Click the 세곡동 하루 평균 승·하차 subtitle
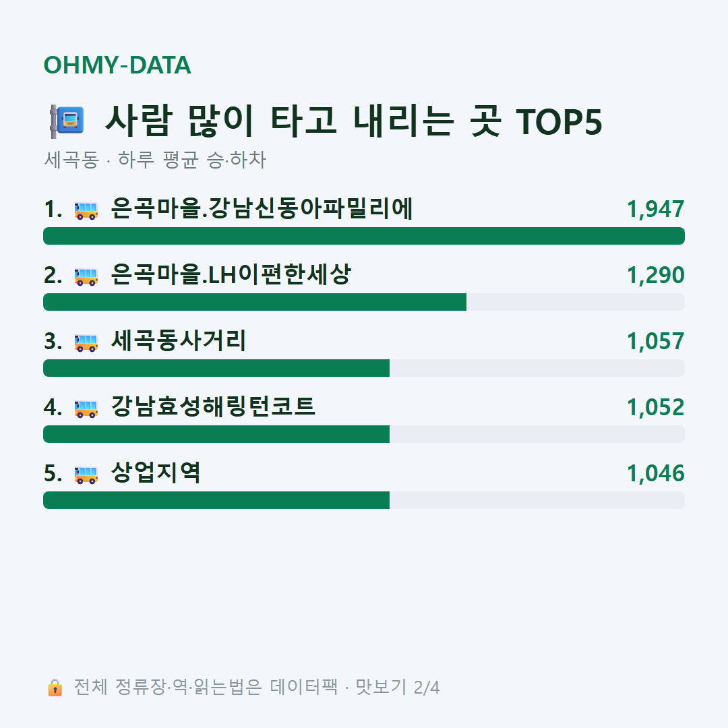Screen dimensions: 728x728 click(x=155, y=160)
